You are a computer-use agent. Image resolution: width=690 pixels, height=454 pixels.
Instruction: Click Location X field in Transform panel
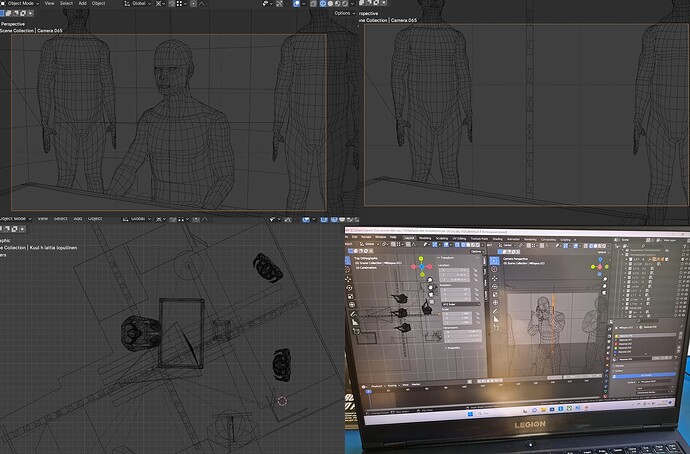pyautogui.click(x=454, y=270)
